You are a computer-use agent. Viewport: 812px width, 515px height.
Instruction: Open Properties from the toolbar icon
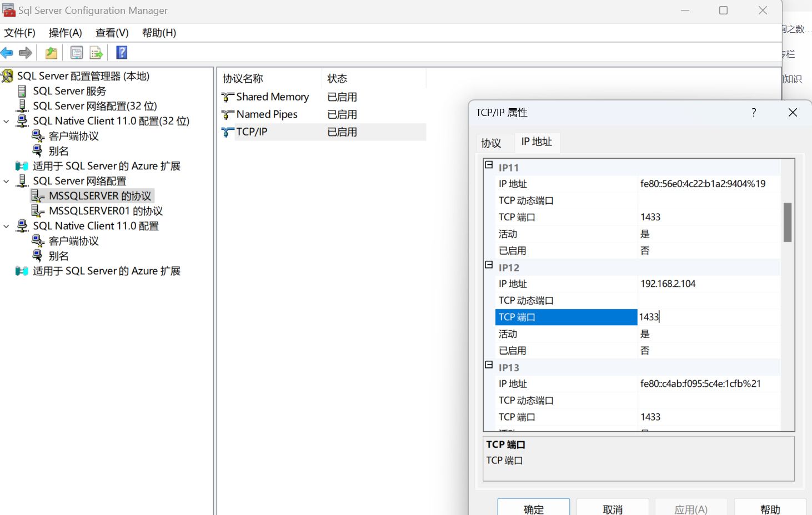pyautogui.click(x=77, y=53)
